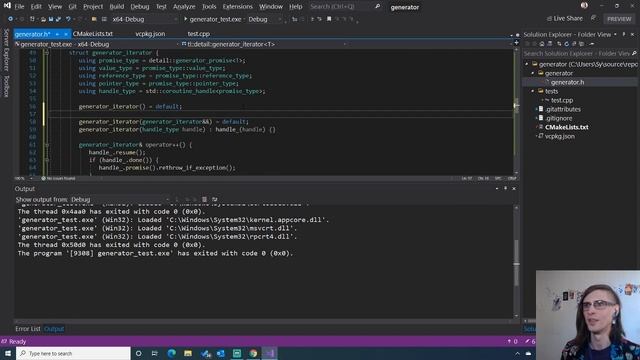Switch to the Error List tab
Viewport: 640px width, 360px height.
click(28, 329)
